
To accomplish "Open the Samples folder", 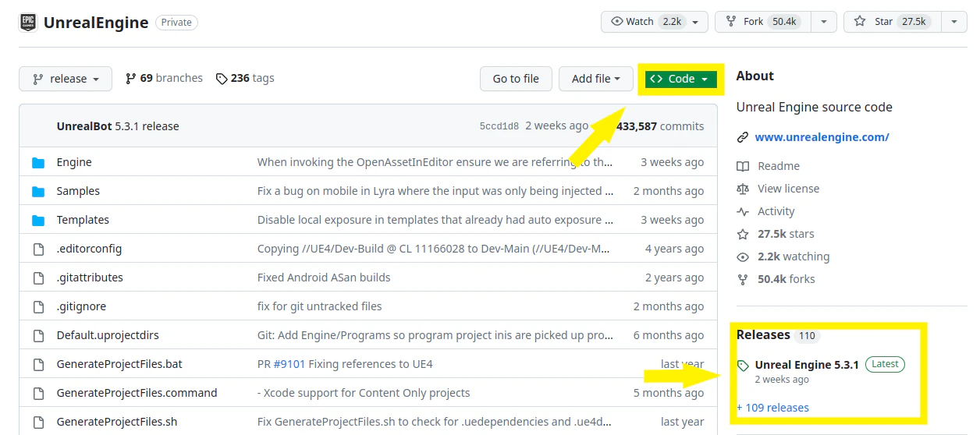I will [78, 191].
